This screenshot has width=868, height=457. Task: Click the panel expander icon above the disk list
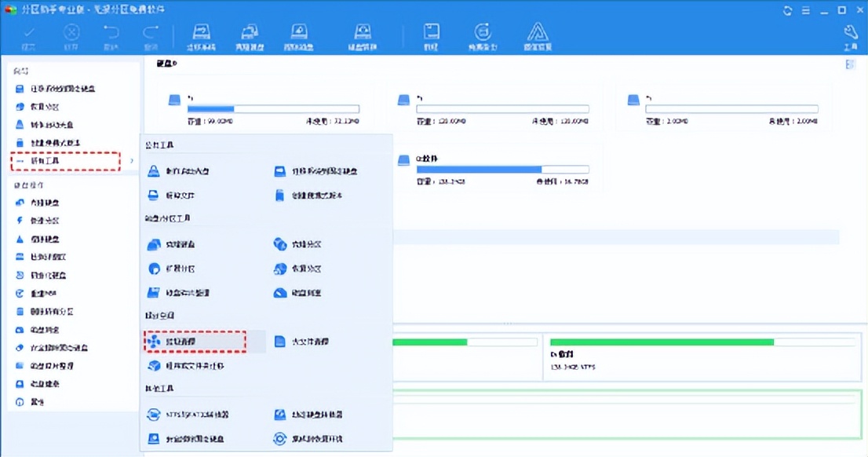click(x=849, y=64)
